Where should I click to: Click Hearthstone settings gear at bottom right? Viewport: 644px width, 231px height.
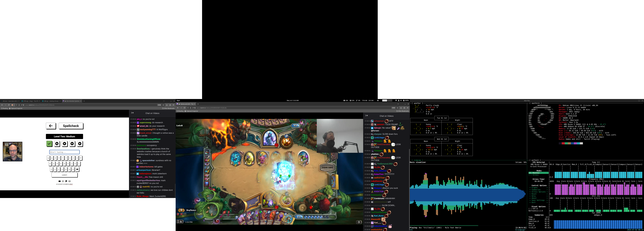click(359, 222)
